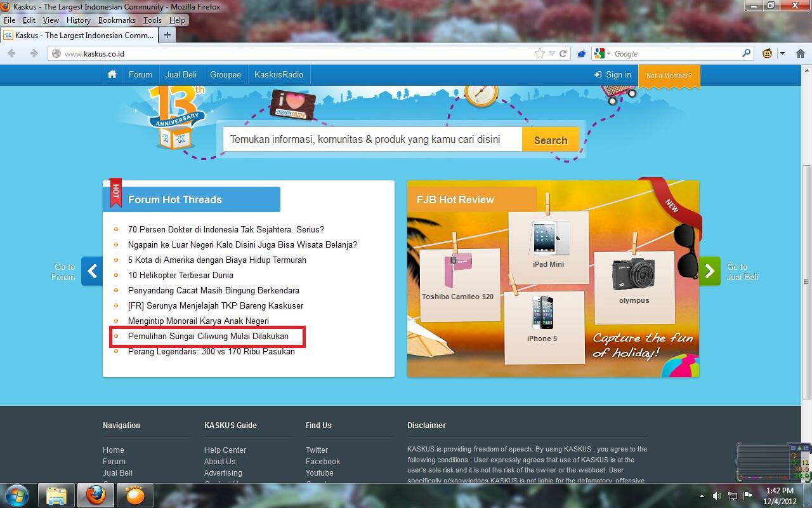Go to the Kaskus home icon
The width and height of the screenshot is (812, 508).
[x=112, y=74]
